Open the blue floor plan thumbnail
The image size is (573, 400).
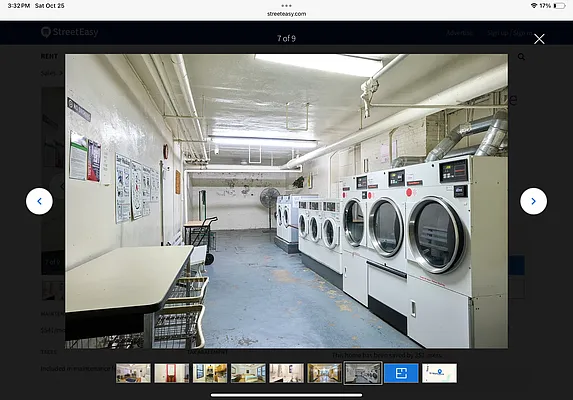pyautogui.click(x=401, y=373)
